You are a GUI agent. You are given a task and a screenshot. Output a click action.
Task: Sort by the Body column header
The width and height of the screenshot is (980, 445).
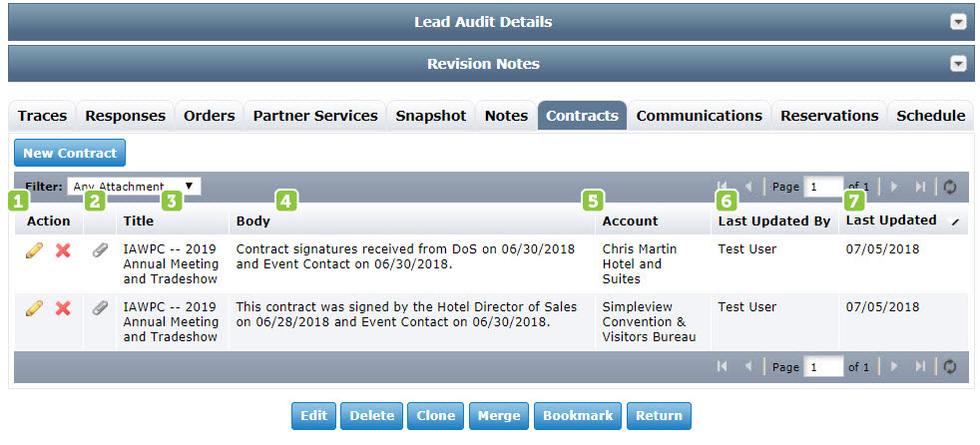(412, 221)
